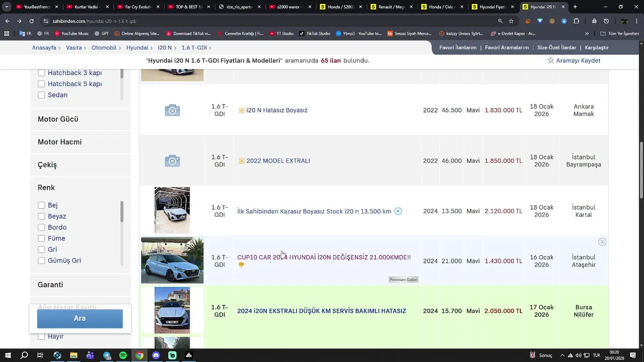The width and height of the screenshot is (644, 362).
Task: Reload the current page
Action: pyautogui.click(x=31, y=21)
